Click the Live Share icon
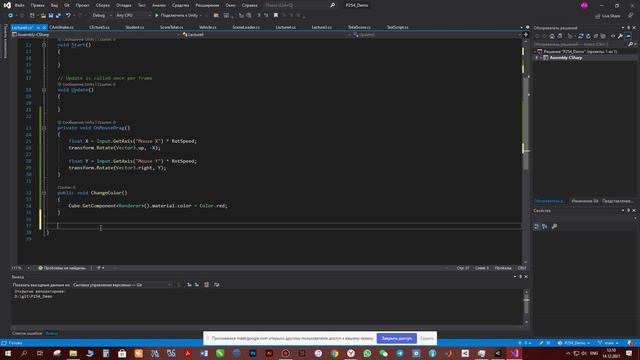 coord(598,16)
